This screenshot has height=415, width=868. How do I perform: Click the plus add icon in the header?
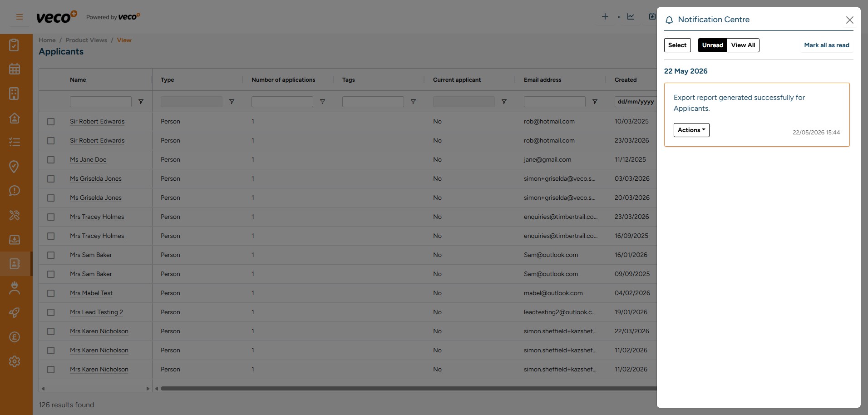point(605,16)
